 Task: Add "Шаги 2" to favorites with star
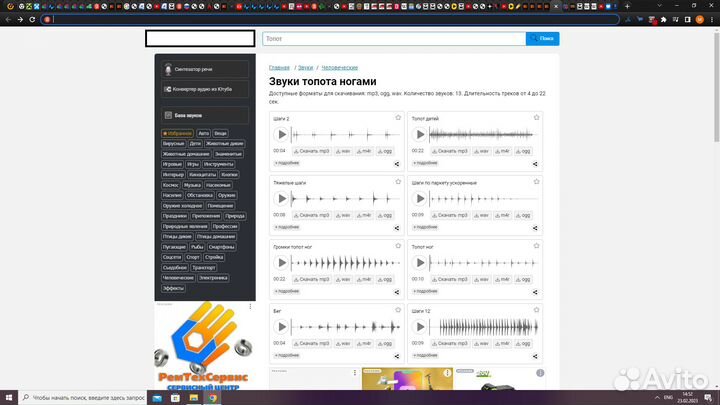[x=397, y=118]
